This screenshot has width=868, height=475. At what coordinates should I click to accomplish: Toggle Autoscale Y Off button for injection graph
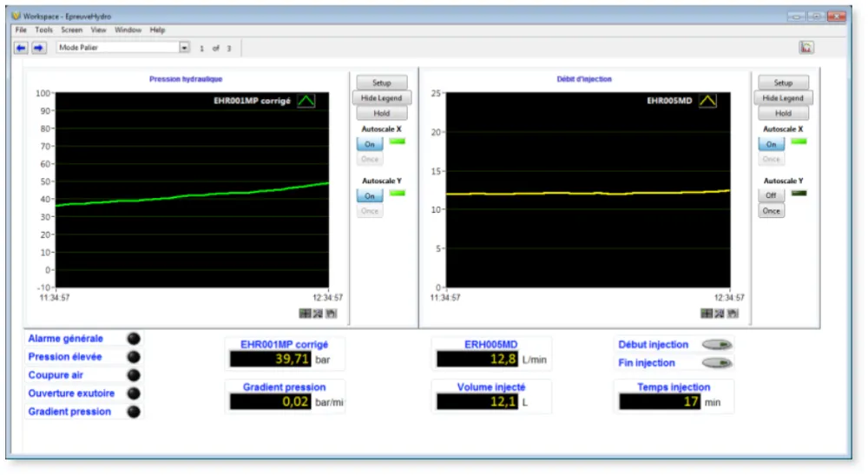pyautogui.click(x=771, y=195)
